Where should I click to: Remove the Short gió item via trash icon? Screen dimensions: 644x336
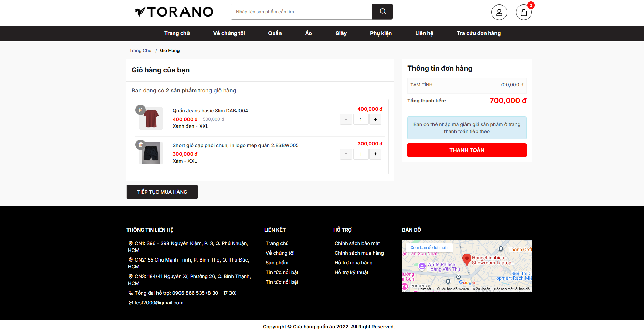pyautogui.click(x=141, y=145)
